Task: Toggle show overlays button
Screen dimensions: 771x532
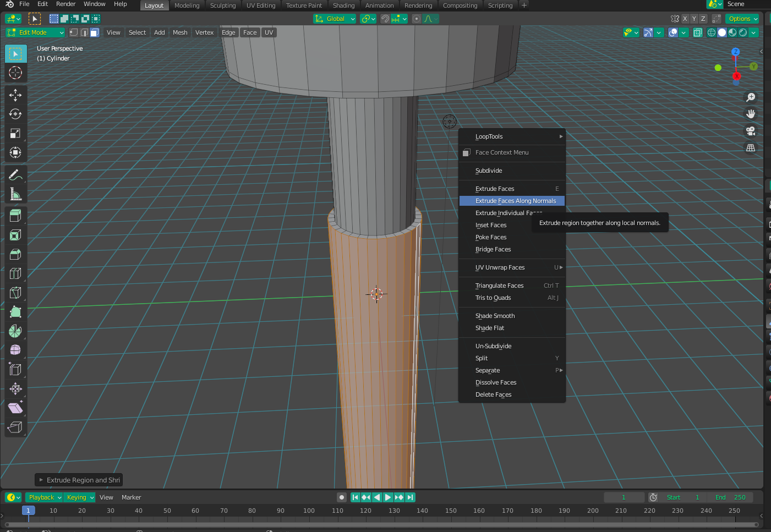Action: [x=672, y=32]
